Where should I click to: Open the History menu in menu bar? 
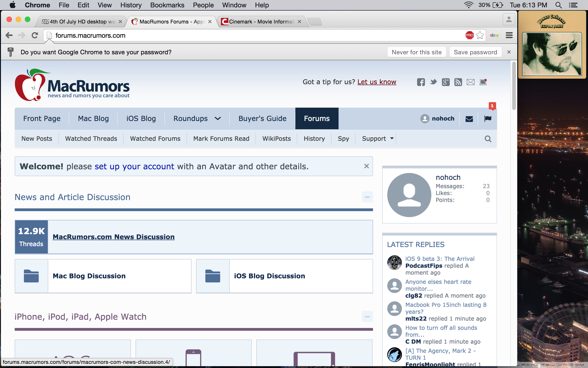(x=131, y=5)
